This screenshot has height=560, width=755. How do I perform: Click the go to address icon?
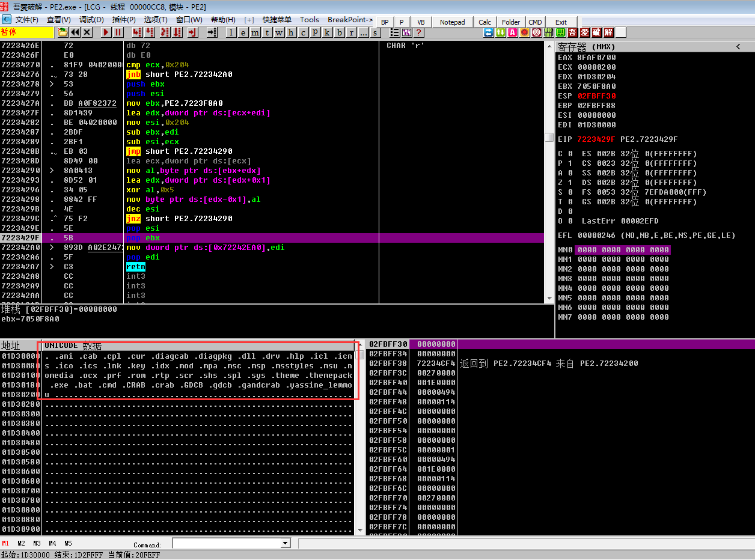point(212,32)
